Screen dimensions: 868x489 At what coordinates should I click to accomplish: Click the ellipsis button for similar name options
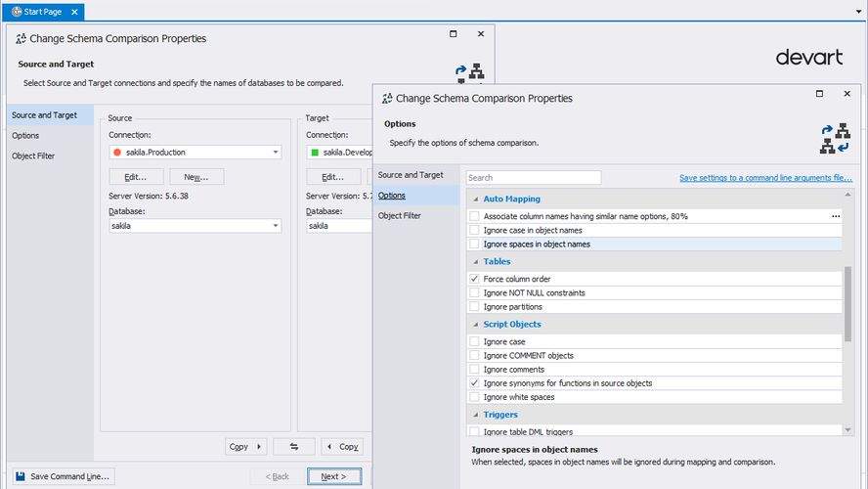(835, 216)
